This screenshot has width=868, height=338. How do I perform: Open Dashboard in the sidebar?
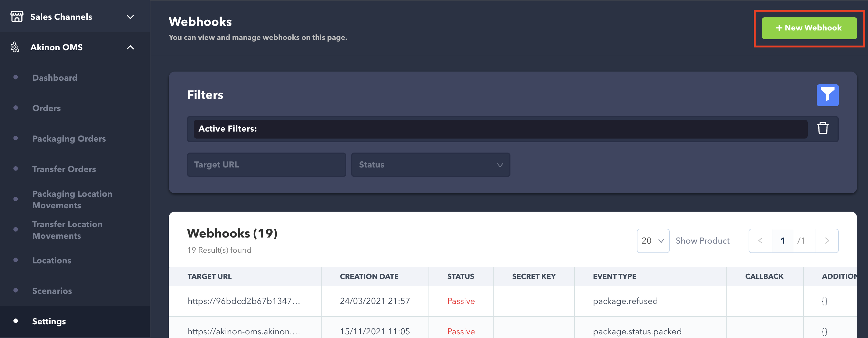pos(55,78)
